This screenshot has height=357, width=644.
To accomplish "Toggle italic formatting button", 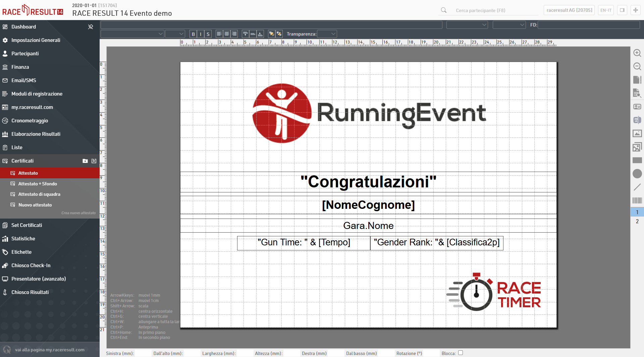I will coord(201,34).
